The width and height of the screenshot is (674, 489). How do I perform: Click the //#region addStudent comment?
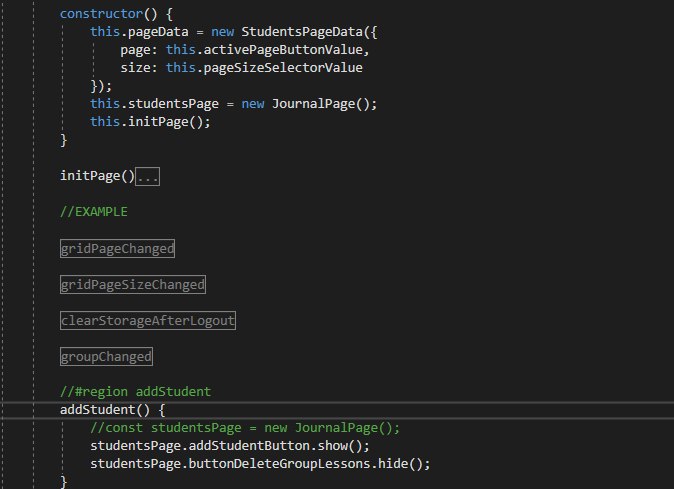coord(135,392)
